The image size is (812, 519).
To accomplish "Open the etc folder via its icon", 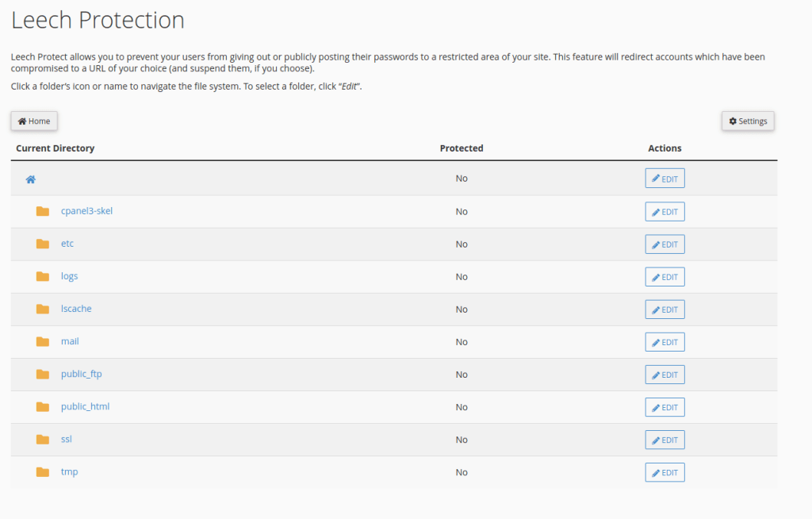I will 43,244.
